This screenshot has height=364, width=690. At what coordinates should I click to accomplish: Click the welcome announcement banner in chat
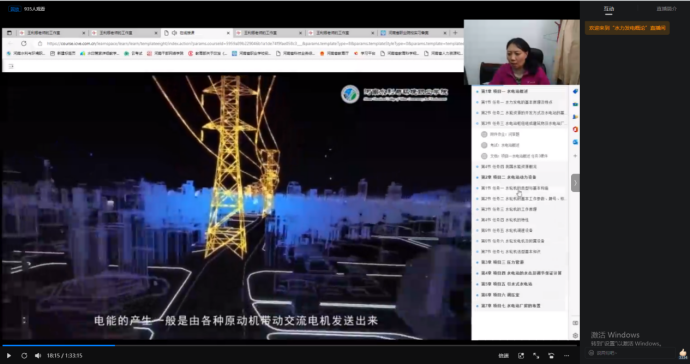(627, 28)
